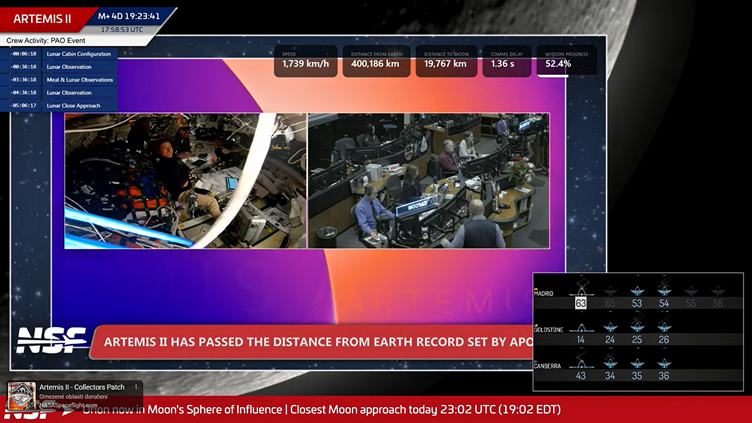Click the mission control room camera feed
This screenshot has height=423, width=752.
click(x=428, y=180)
